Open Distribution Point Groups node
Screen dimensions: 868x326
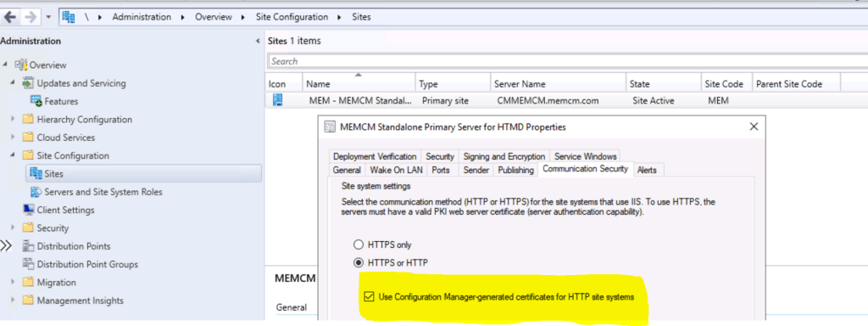(87, 265)
